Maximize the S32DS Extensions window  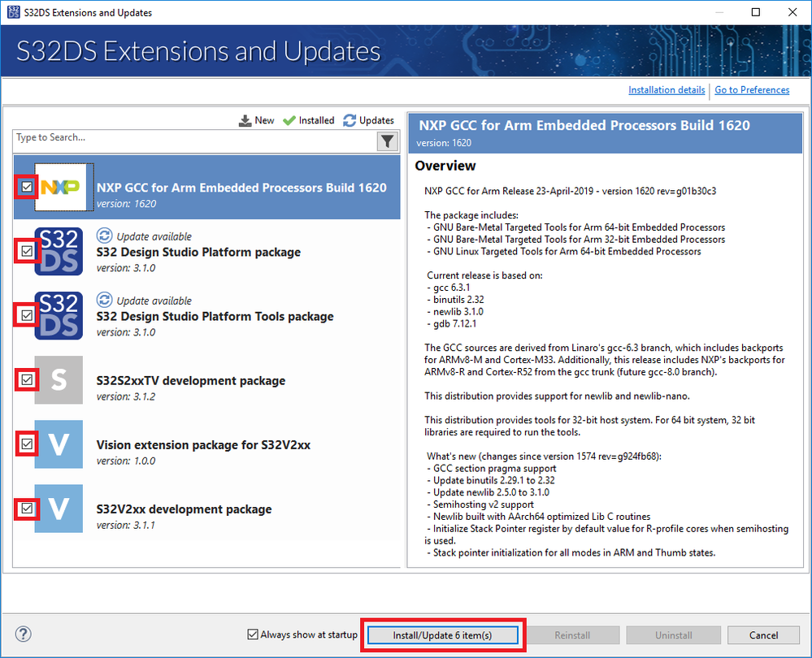coord(756,12)
